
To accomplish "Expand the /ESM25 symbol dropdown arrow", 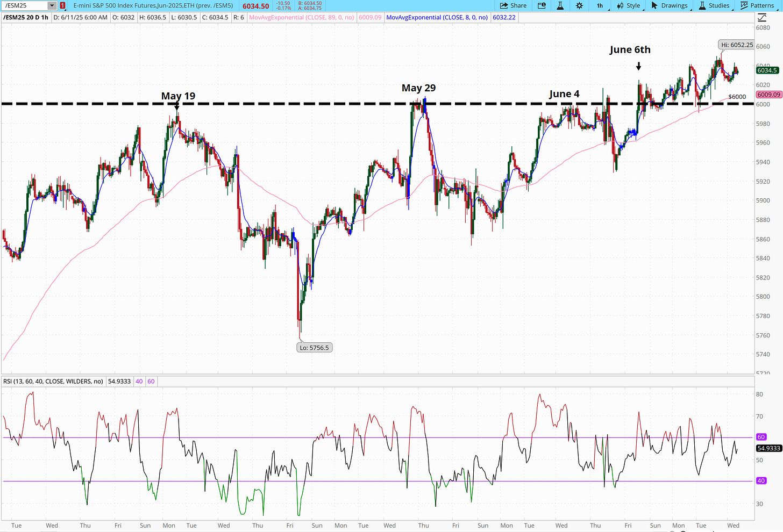I will pos(52,5).
